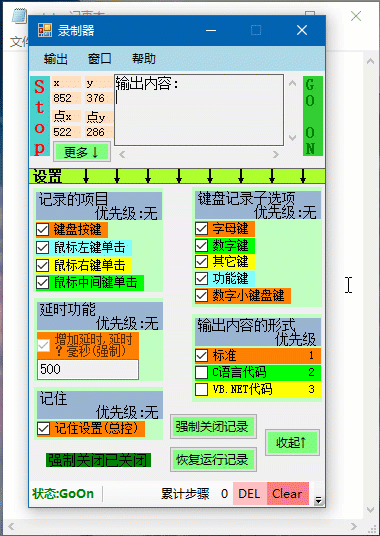Image resolution: width=380 pixels, height=536 pixels.
Task: Click the output box scroll down arrow
Action: coord(293,137)
